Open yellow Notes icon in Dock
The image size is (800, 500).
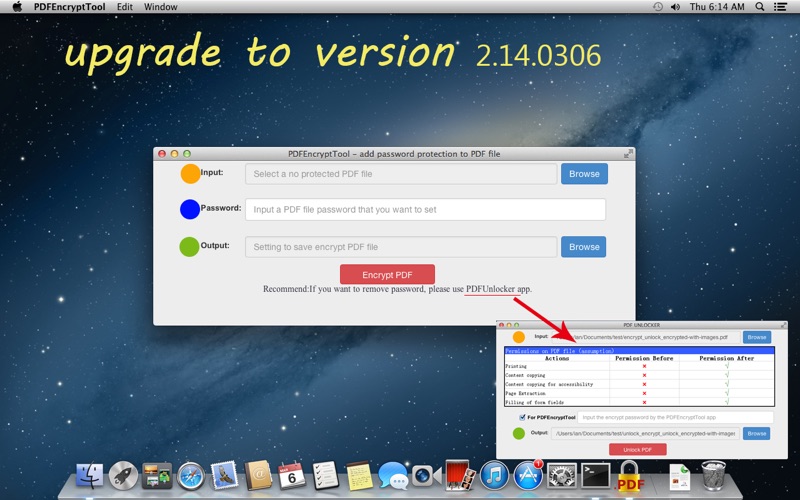tap(359, 476)
